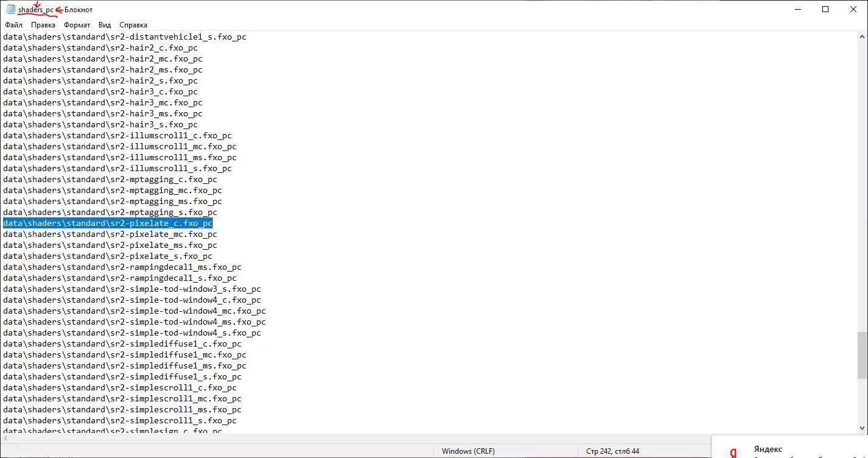The height and width of the screenshot is (458, 868).
Task: Click line sr2-simplescroll1_s.fxo_pc
Action: coord(120,421)
